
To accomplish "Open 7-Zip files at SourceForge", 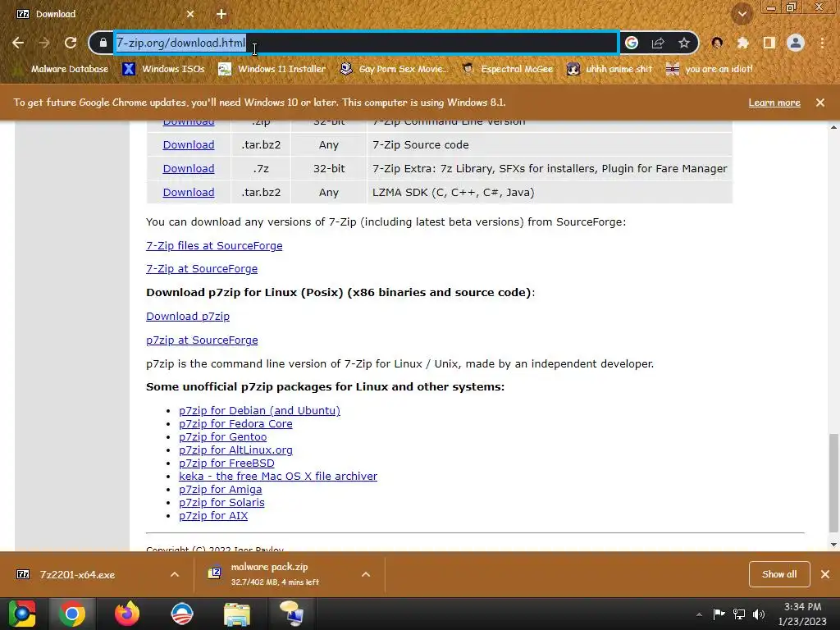I will [214, 245].
